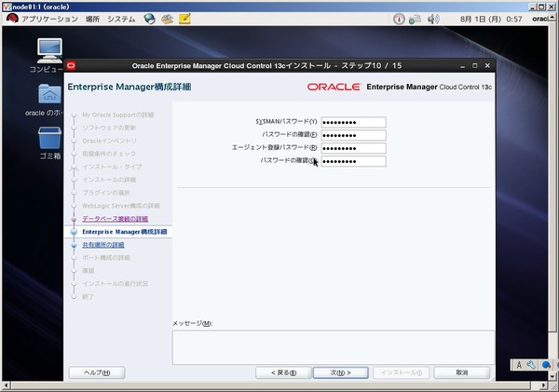The width and height of the screenshot is (559, 392).
Task: Click the 次(N) > button
Action: [340, 372]
